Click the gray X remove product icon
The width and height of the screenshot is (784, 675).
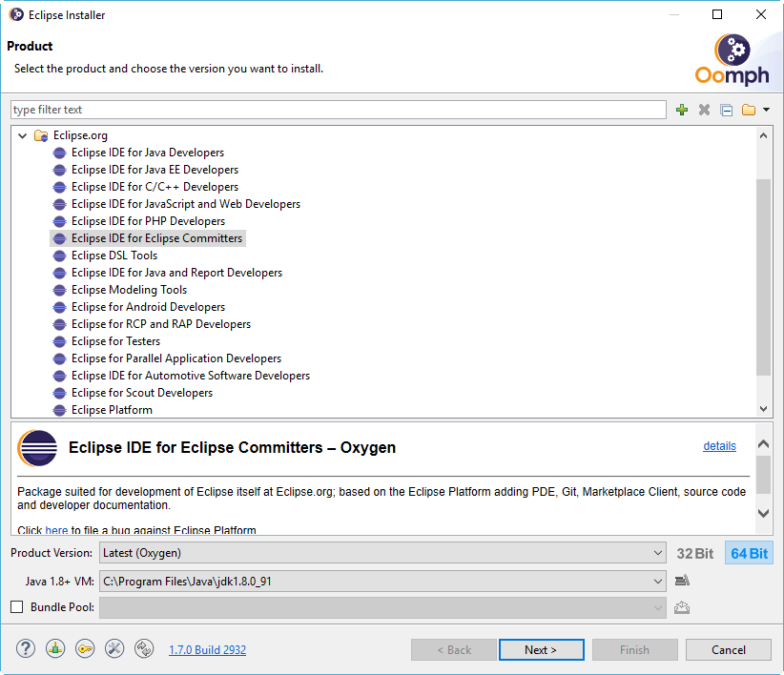click(704, 110)
